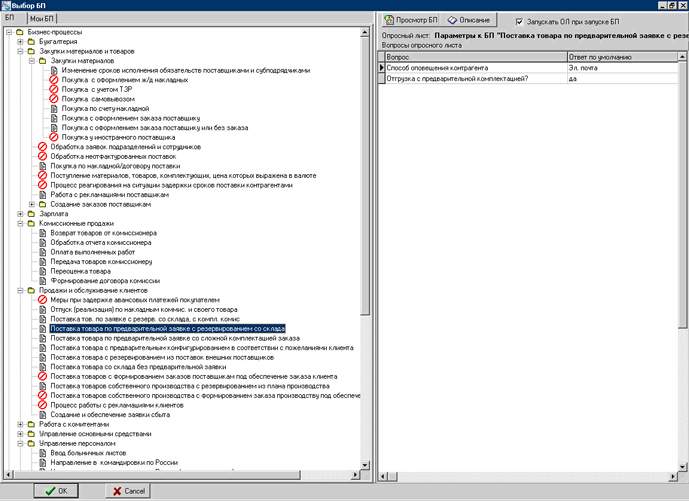Viewport: 689px width, 501px height.
Task: Click forbidden icon of Обработка заявок подразделений
Action: (x=42, y=147)
